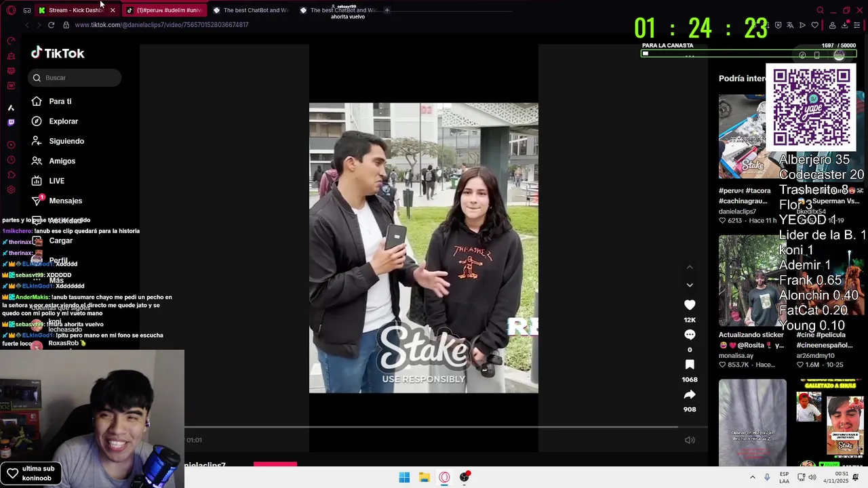Open monalisa.ay profile link
The image size is (868, 488).
[736, 355]
